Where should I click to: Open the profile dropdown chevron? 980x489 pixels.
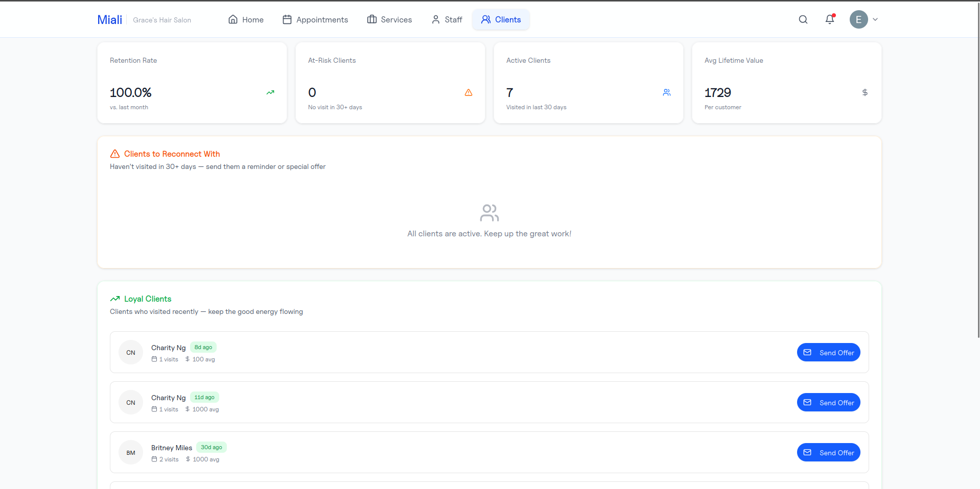(875, 19)
